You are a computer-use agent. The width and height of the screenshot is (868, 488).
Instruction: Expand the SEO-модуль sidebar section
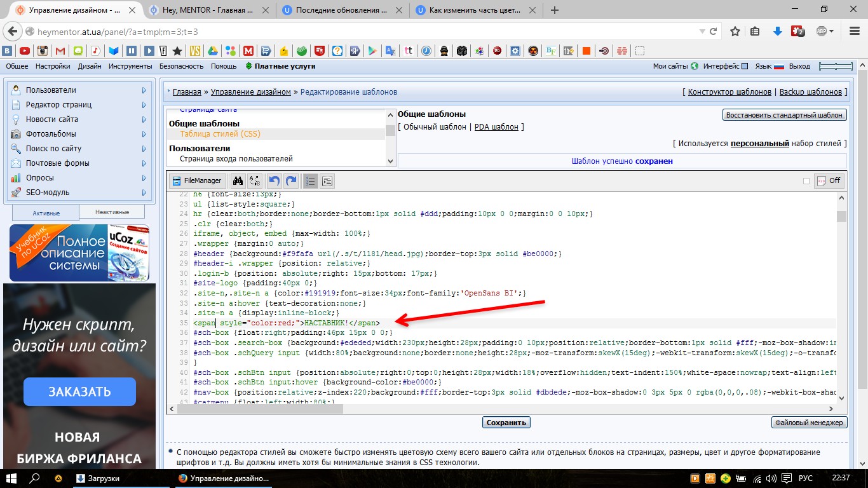tap(79, 193)
